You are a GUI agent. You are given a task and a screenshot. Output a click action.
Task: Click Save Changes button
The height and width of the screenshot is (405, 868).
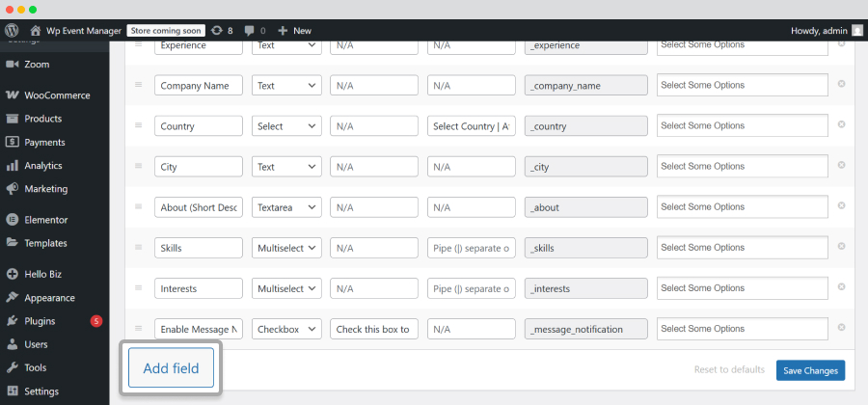coord(810,370)
